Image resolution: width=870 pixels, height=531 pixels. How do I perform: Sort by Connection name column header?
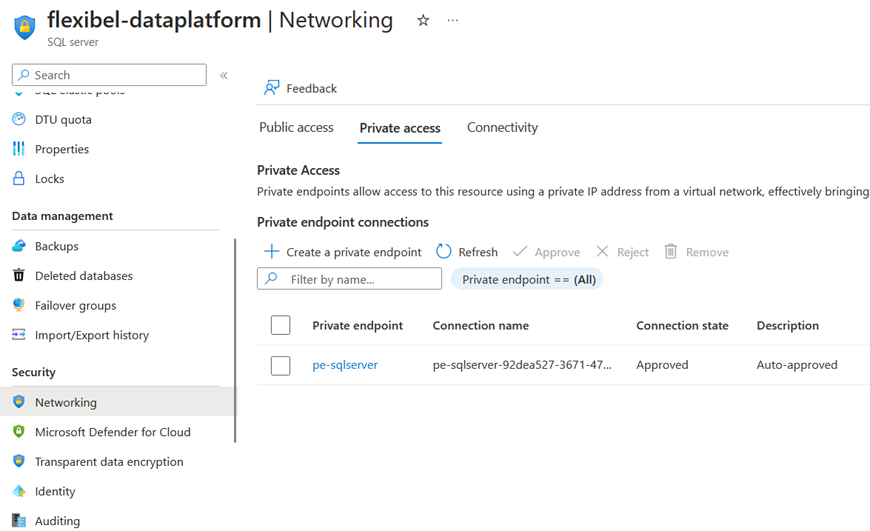point(480,326)
